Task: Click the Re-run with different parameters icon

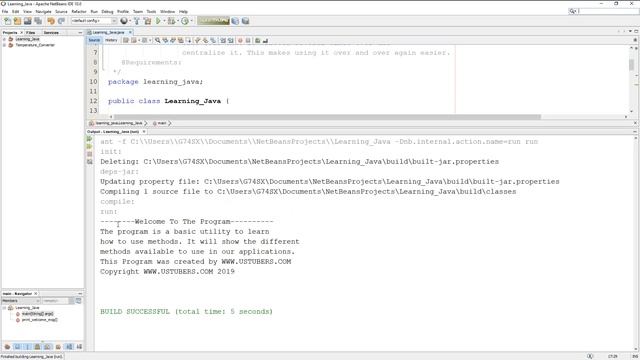Action: click(89, 147)
